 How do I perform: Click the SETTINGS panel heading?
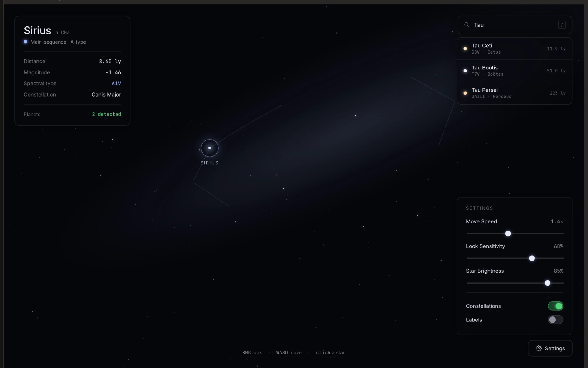[x=480, y=208]
